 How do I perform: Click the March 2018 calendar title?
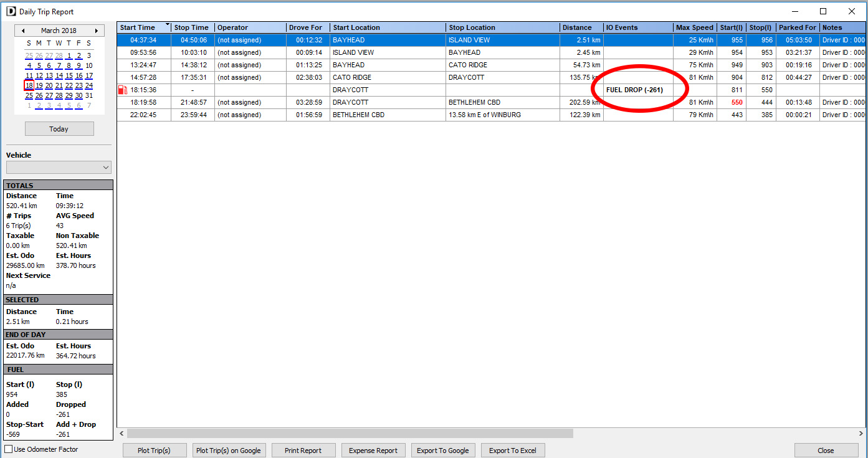point(59,31)
